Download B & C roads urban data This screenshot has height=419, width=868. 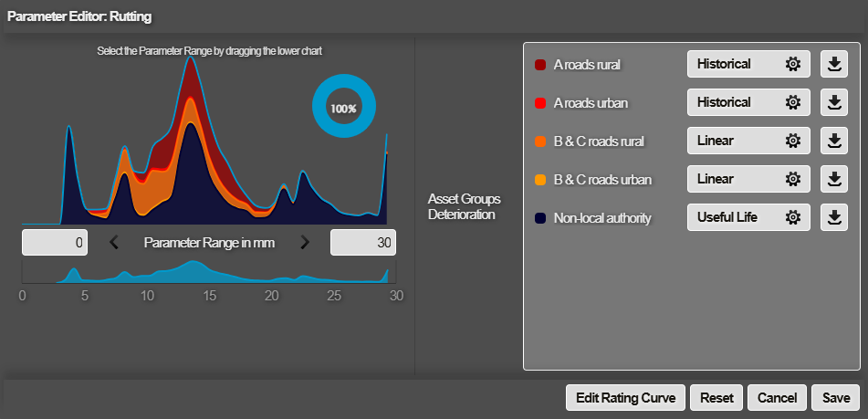click(833, 180)
